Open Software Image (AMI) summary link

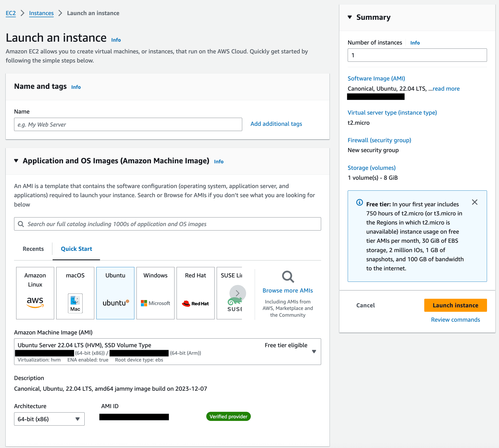tap(376, 78)
